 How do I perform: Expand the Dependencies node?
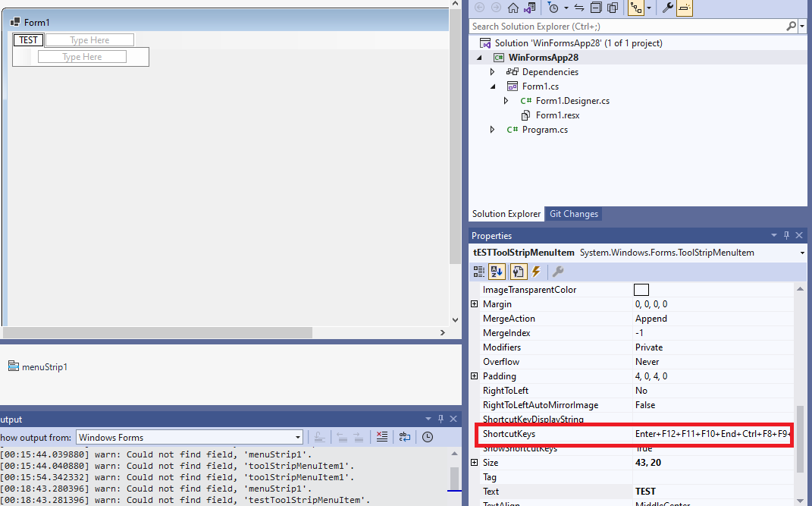(x=492, y=71)
